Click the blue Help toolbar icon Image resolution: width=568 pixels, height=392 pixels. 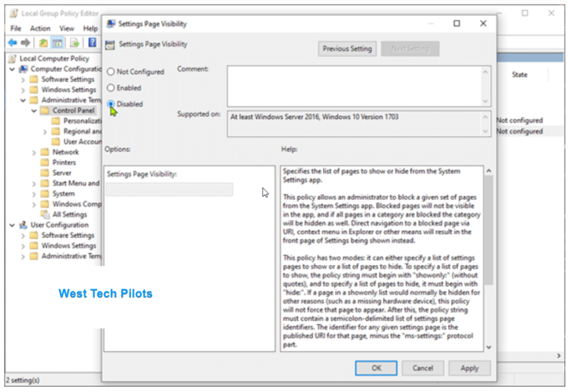pyautogui.click(x=92, y=42)
